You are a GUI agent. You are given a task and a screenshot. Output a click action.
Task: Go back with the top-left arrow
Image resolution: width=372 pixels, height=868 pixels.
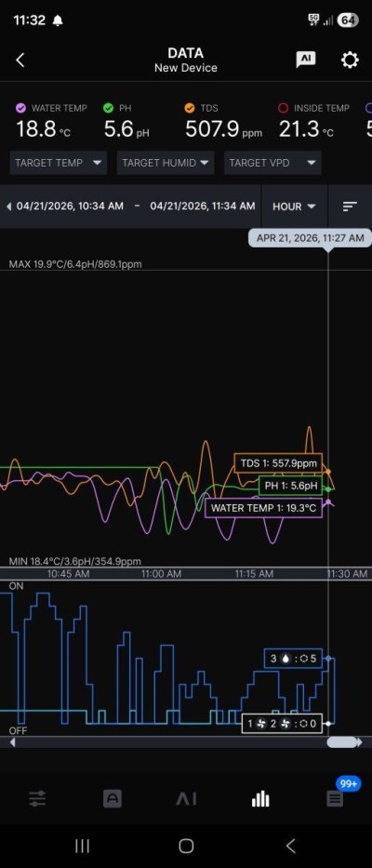click(x=20, y=60)
